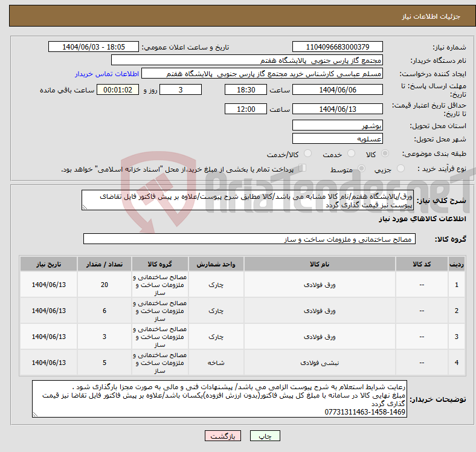Select the خدمت radio button
This screenshot has width=476, height=452.
point(351,153)
